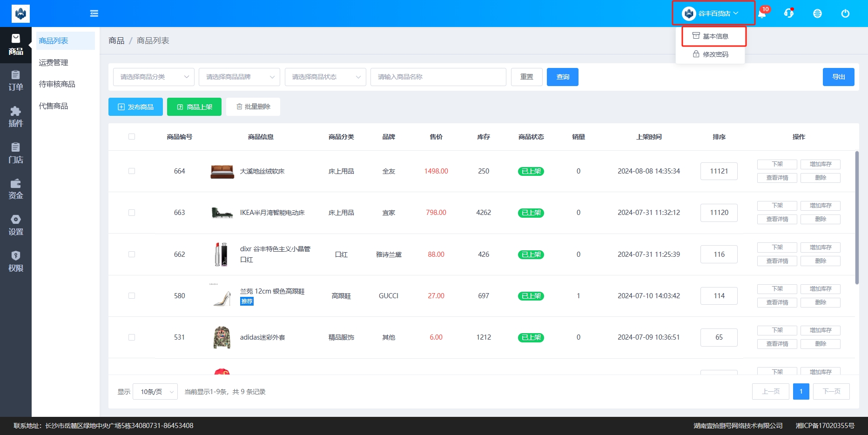Open the 设置 settings section
Screen dimensions: 868x435
pos(16,225)
